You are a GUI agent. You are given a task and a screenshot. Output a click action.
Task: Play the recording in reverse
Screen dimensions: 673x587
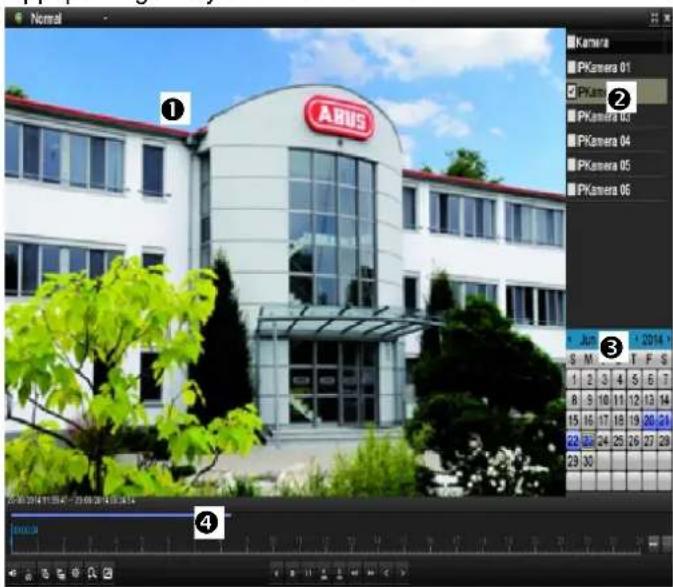(x=277, y=573)
